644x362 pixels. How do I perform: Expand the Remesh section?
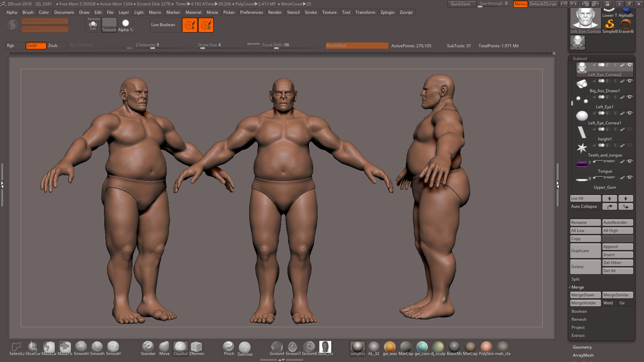[x=579, y=319]
